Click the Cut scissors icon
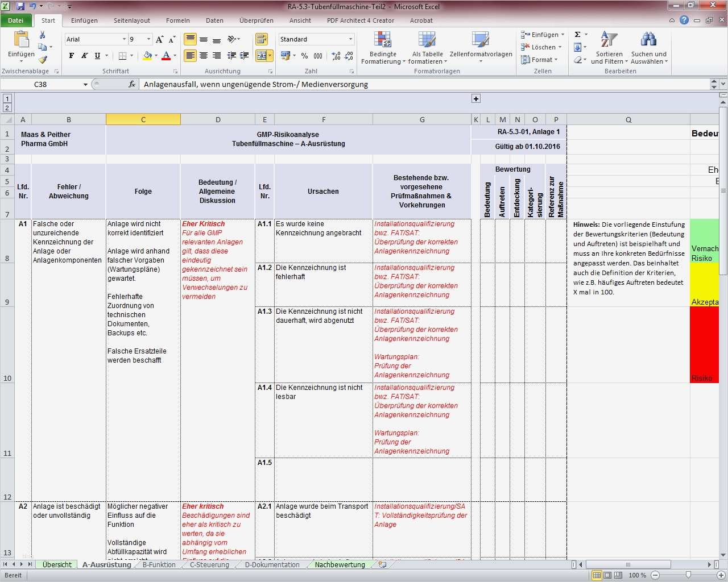 tap(42, 35)
